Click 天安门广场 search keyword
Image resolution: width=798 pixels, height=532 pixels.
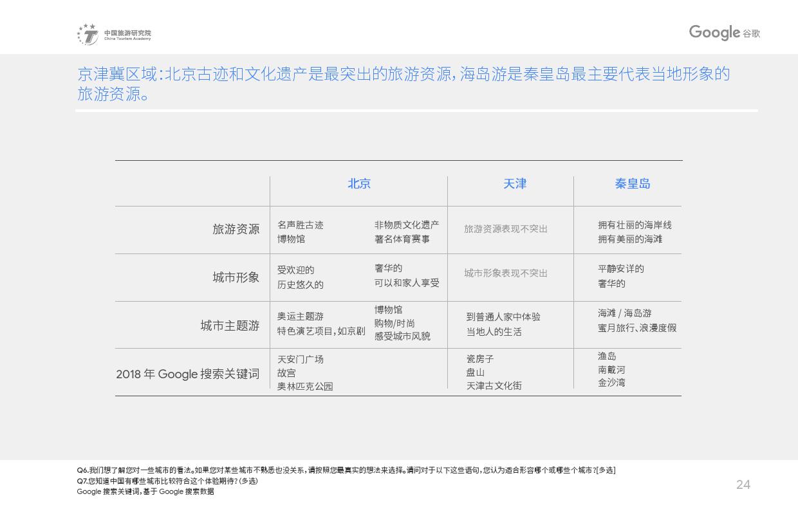[x=300, y=360]
